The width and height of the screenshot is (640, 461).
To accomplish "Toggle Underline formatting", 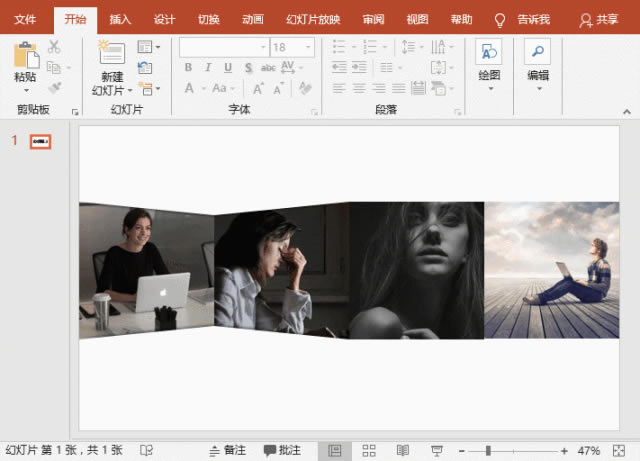I will [228, 68].
